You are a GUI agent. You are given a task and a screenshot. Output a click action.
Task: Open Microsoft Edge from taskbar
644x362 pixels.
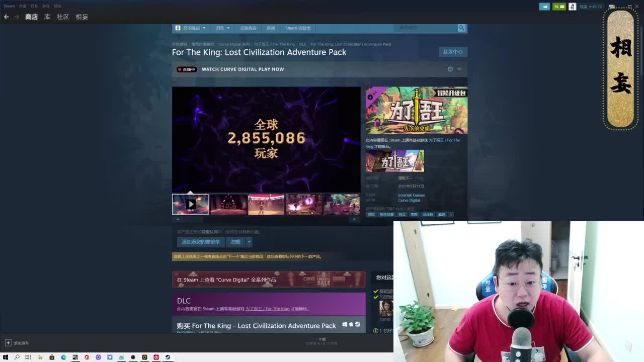pyautogui.click(x=63, y=357)
